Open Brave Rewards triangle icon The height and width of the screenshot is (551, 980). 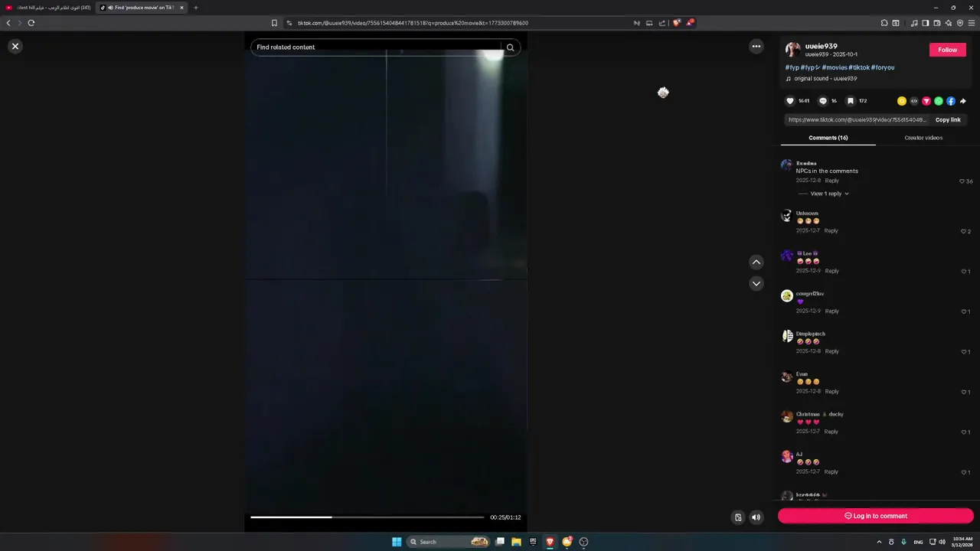click(x=690, y=23)
